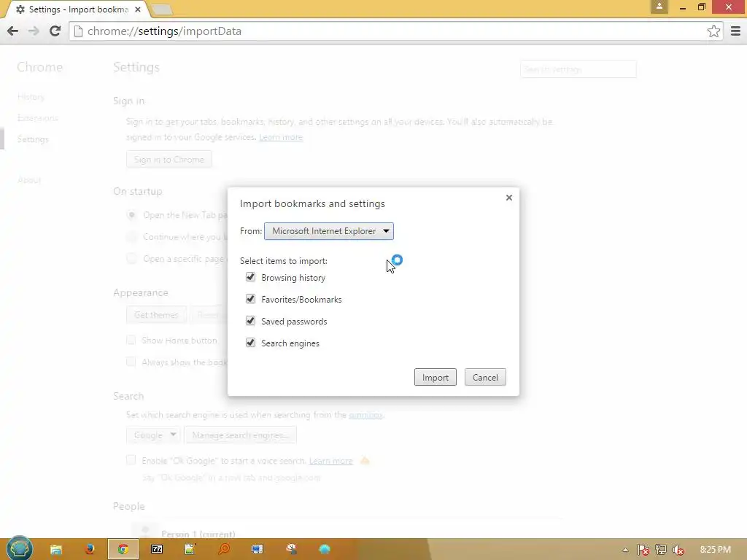Image resolution: width=747 pixels, height=560 pixels.
Task: Toggle Search engines checkbox
Action: [251, 343]
